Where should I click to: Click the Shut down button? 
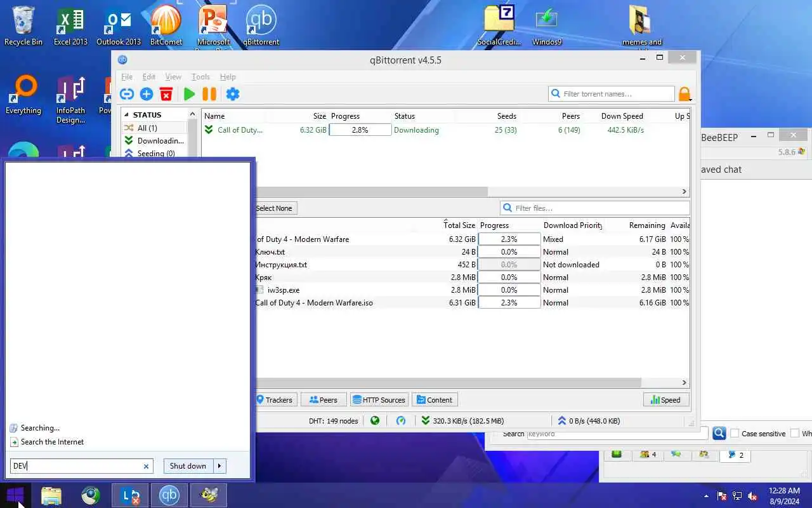[188, 465]
